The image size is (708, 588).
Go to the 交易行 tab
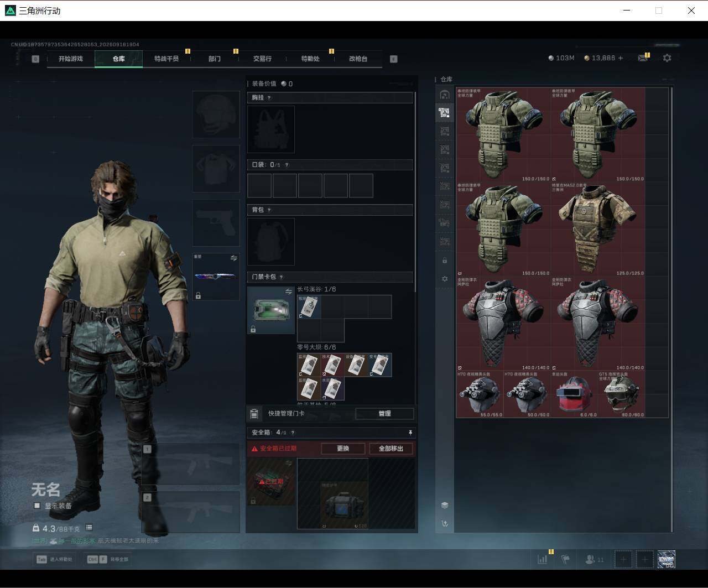262,59
